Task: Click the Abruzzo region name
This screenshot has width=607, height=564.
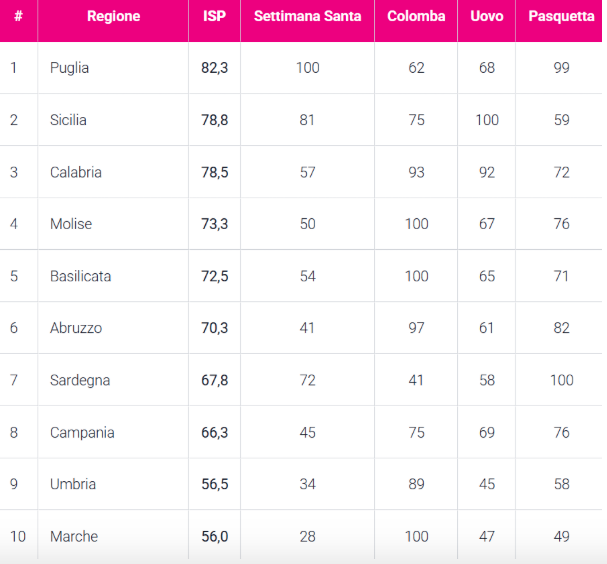Action: point(75,328)
